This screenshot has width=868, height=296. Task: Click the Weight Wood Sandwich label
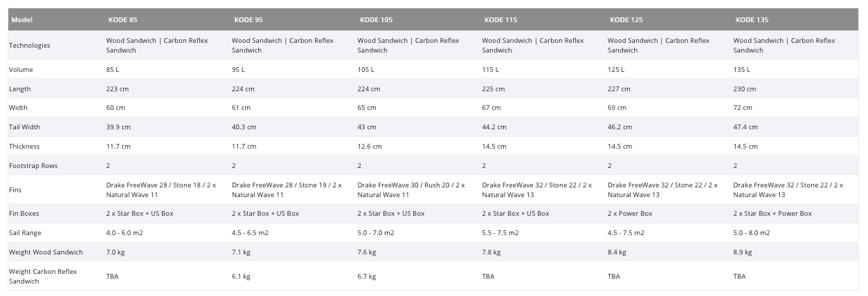(46, 252)
